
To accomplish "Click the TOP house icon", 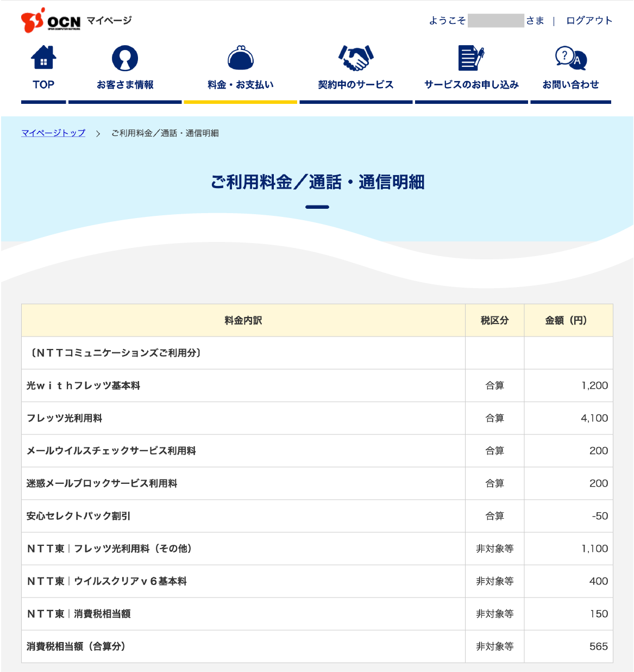I will [x=43, y=58].
